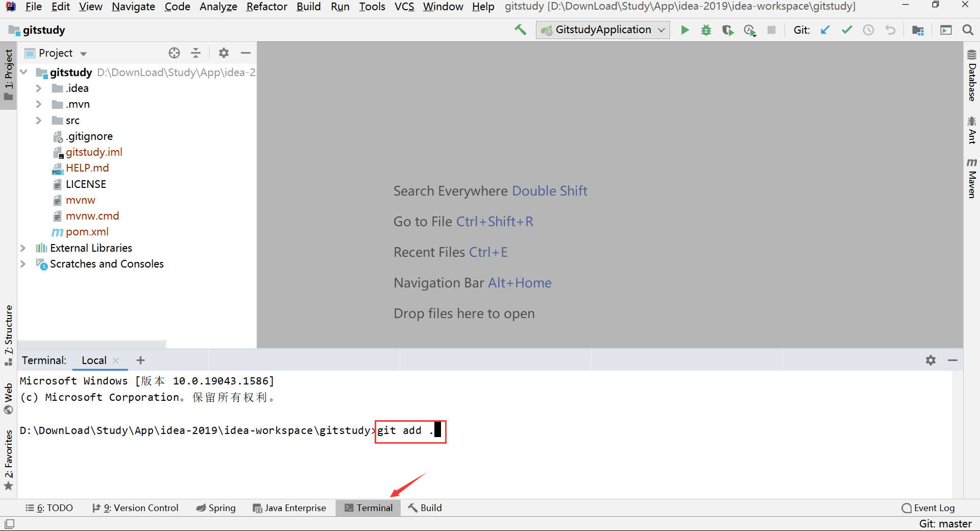Screen dimensions: 980x531
Task: Expand the .mvn folder
Action: [39, 104]
